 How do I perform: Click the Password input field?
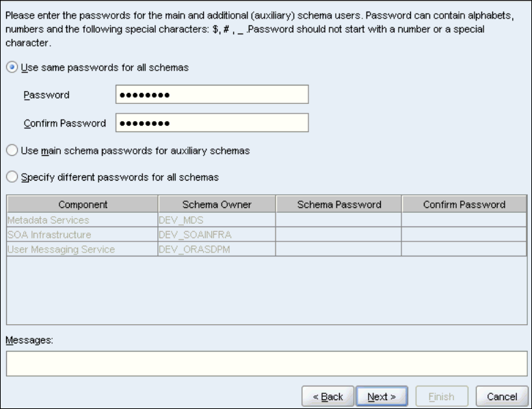212,94
